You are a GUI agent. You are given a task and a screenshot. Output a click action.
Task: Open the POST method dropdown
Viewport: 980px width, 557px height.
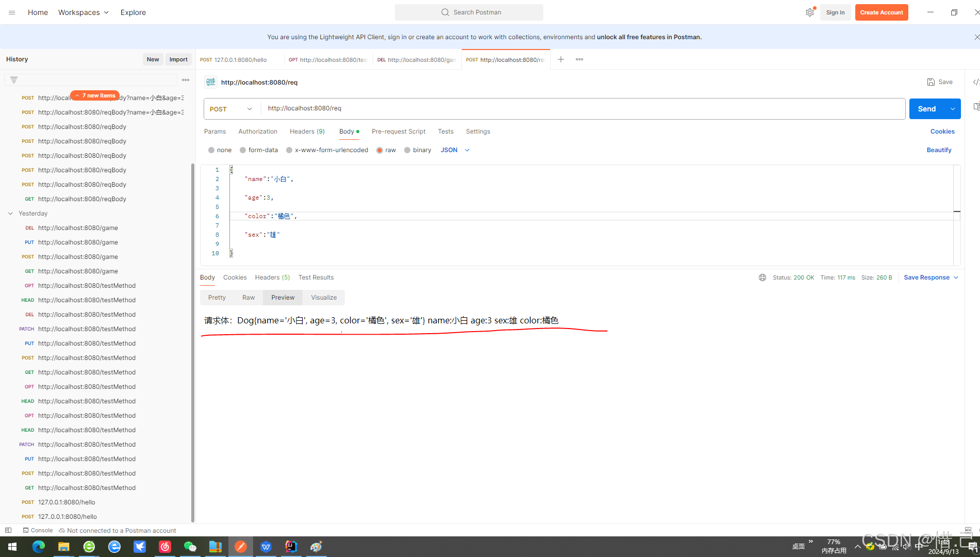(x=231, y=109)
